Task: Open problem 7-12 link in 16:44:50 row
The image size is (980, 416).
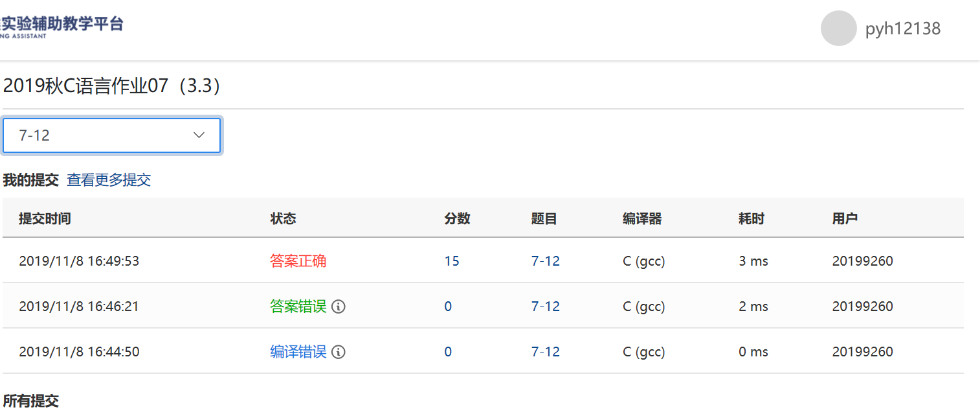Action: click(546, 352)
